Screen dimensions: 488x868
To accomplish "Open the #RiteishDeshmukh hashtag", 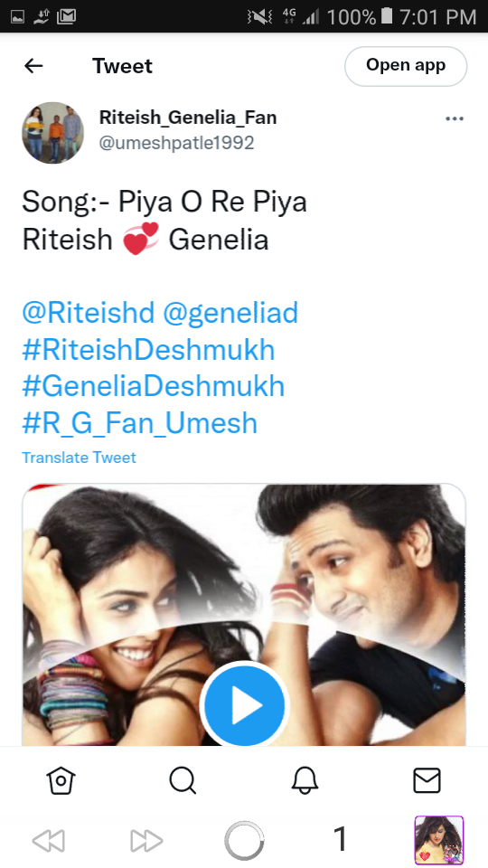I will click(148, 350).
